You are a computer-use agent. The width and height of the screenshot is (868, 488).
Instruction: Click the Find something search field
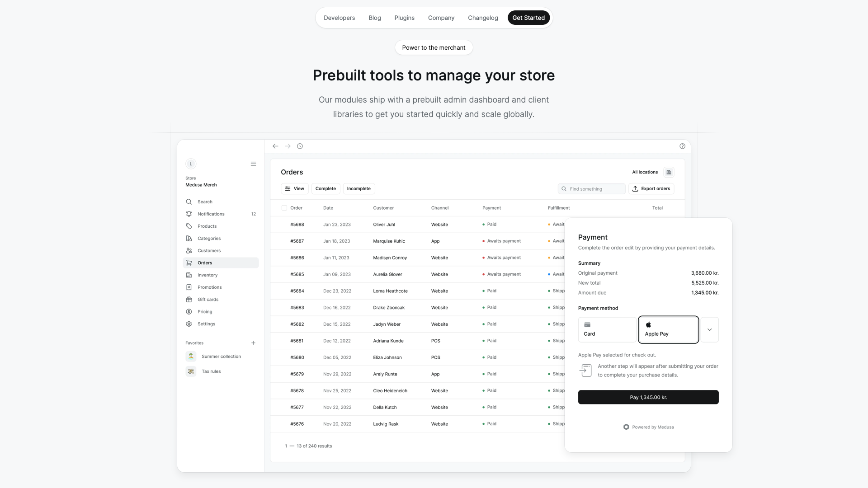pyautogui.click(x=592, y=189)
